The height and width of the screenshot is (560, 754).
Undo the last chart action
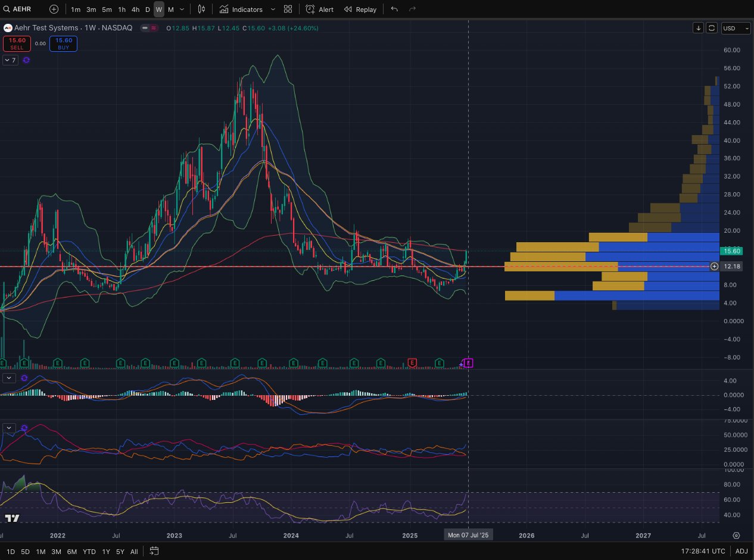394,10
